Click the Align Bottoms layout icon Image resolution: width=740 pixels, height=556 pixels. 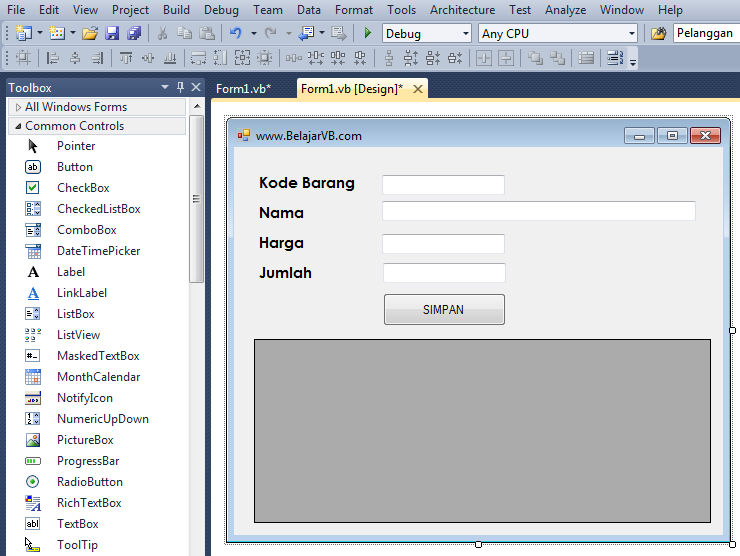[x=170, y=58]
